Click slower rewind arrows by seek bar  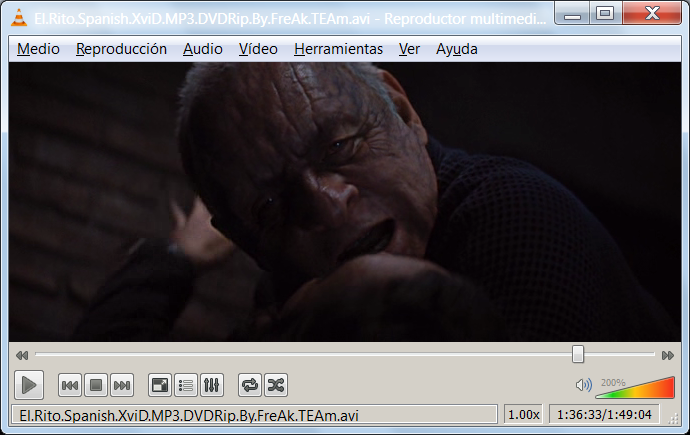[x=22, y=355]
